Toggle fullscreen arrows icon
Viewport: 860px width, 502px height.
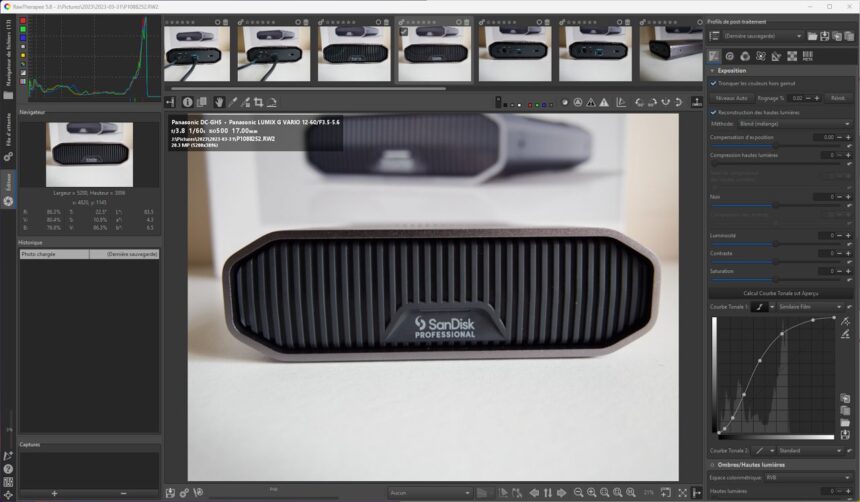[x=682, y=493]
